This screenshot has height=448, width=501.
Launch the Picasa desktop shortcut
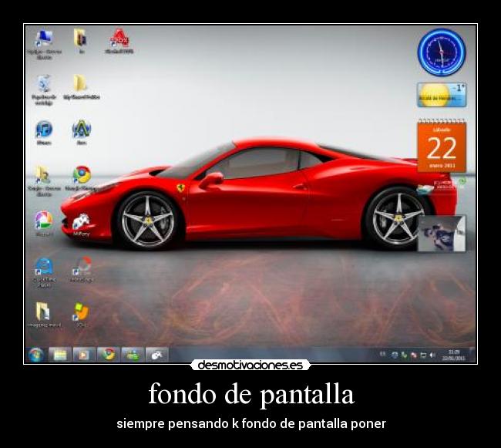click(x=44, y=224)
